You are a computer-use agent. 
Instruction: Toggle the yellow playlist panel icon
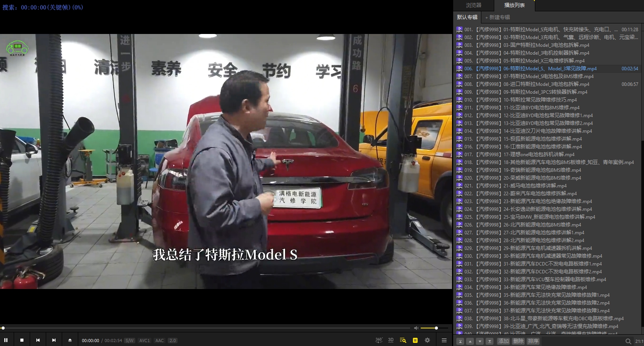pyautogui.click(x=415, y=340)
